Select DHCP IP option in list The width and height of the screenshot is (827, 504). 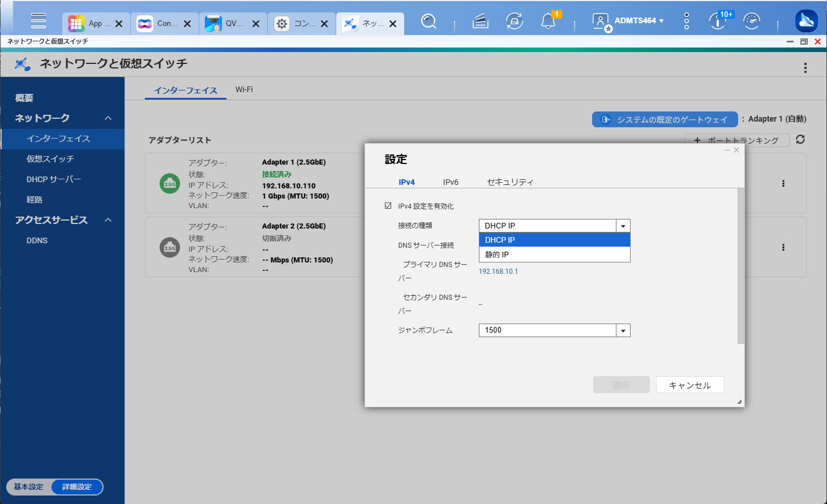555,240
